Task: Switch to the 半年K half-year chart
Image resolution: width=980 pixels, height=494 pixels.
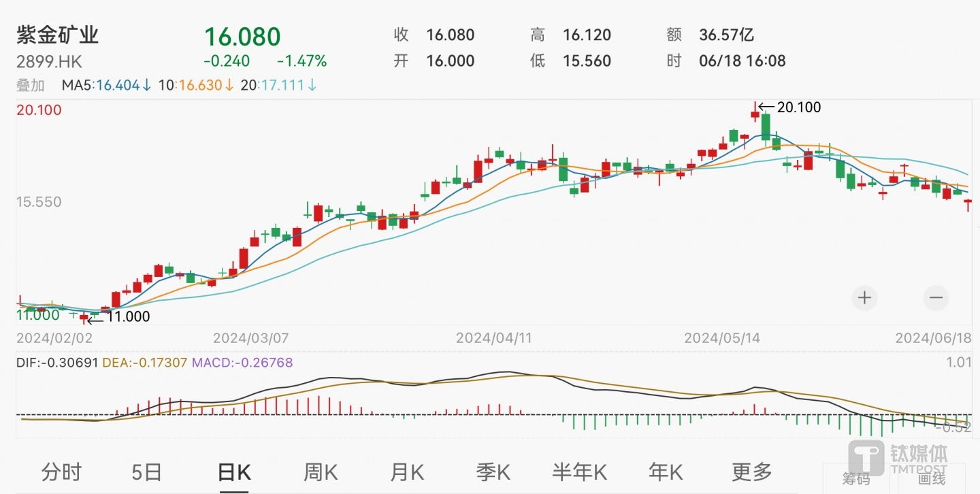Action: 579,472
